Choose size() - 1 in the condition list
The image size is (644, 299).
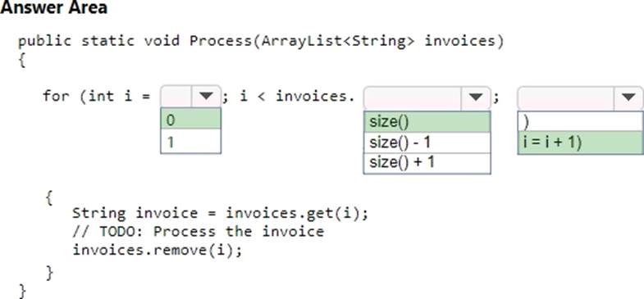[x=427, y=143]
